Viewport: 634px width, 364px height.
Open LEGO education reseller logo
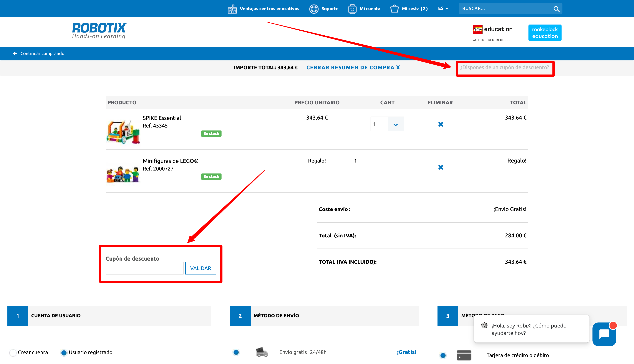[493, 33]
